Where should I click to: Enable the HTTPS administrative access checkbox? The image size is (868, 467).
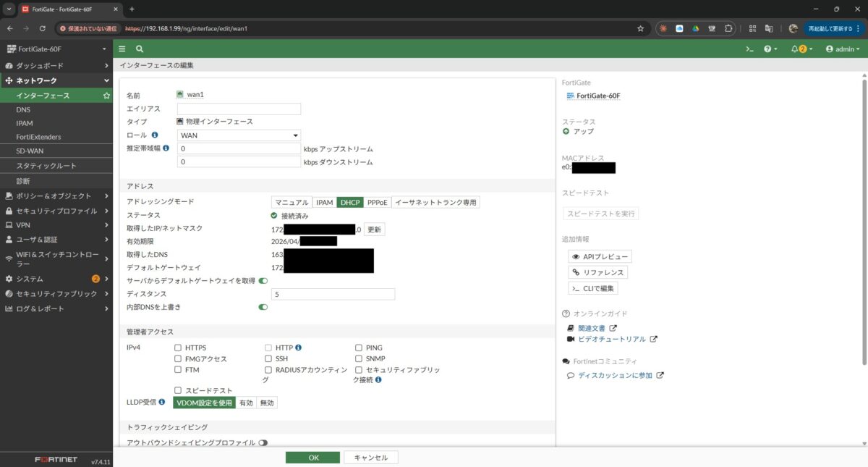[x=177, y=348]
